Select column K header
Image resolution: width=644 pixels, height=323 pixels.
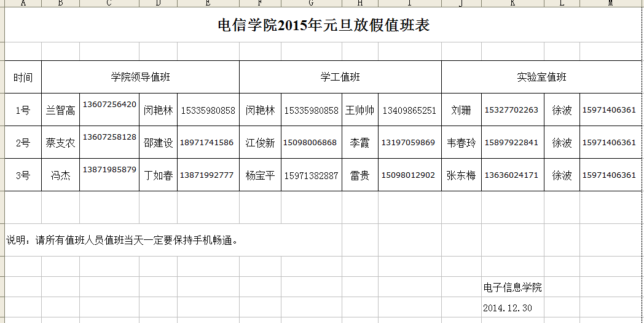click(x=512, y=3)
